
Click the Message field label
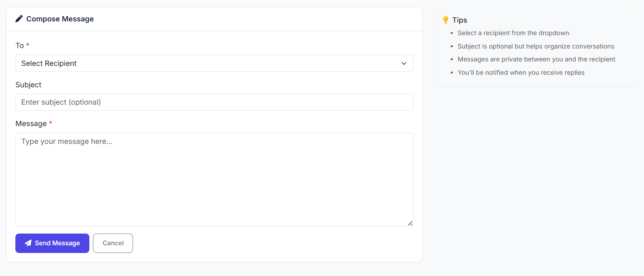pyautogui.click(x=31, y=124)
